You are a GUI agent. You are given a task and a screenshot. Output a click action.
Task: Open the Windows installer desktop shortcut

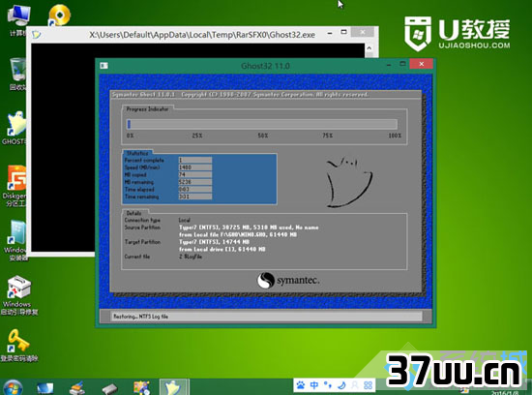click(15, 240)
